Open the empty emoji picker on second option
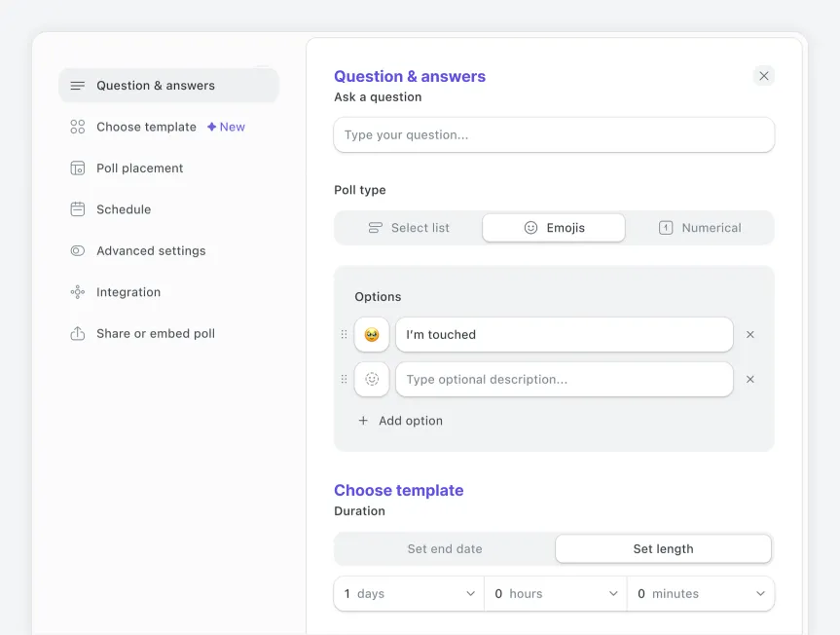The image size is (840, 635). (x=372, y=380)
